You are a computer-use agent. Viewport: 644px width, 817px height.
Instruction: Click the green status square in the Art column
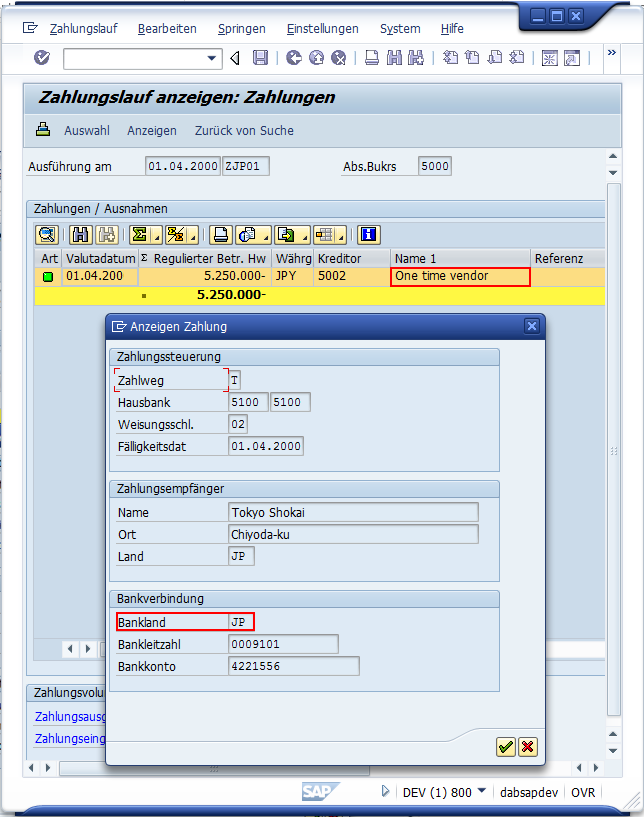tap(48, 277)
